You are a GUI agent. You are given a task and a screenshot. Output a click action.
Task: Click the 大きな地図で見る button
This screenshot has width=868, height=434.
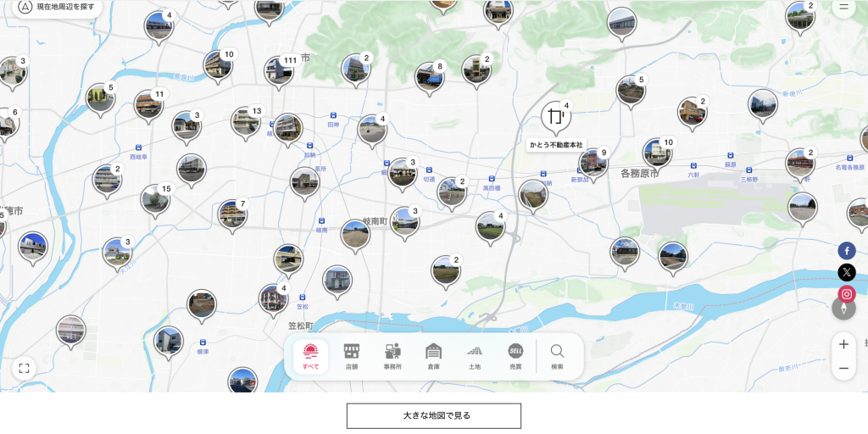tap(433, 415)
